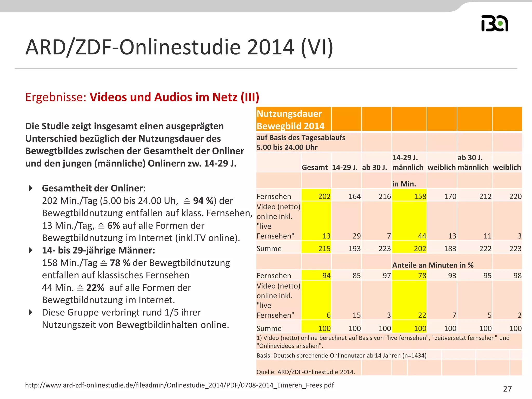
Task: Click the 'auf Basis des Tagesablaufs' subtitle
Action: [x=301, y=142]
